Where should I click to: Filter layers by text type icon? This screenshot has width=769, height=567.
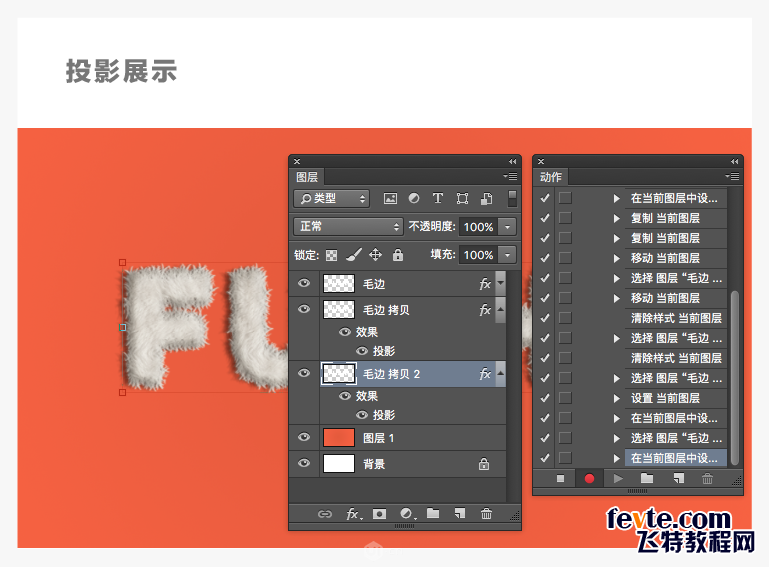[x=437, y=199]
